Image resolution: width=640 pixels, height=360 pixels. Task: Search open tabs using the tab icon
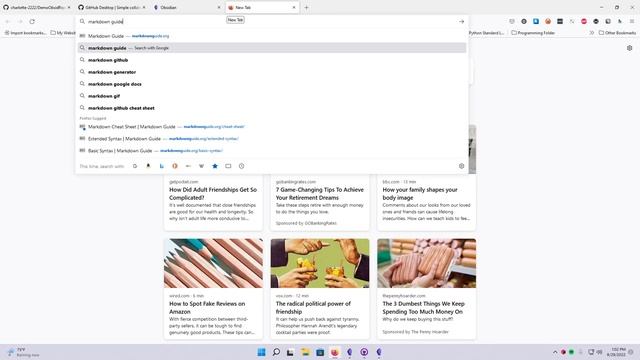[x=228, y=166]
